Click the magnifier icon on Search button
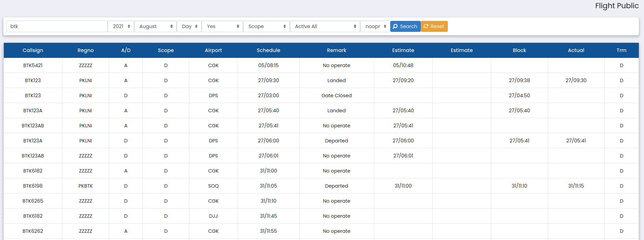The image size is (644, 240). click(x=395, y=26)
